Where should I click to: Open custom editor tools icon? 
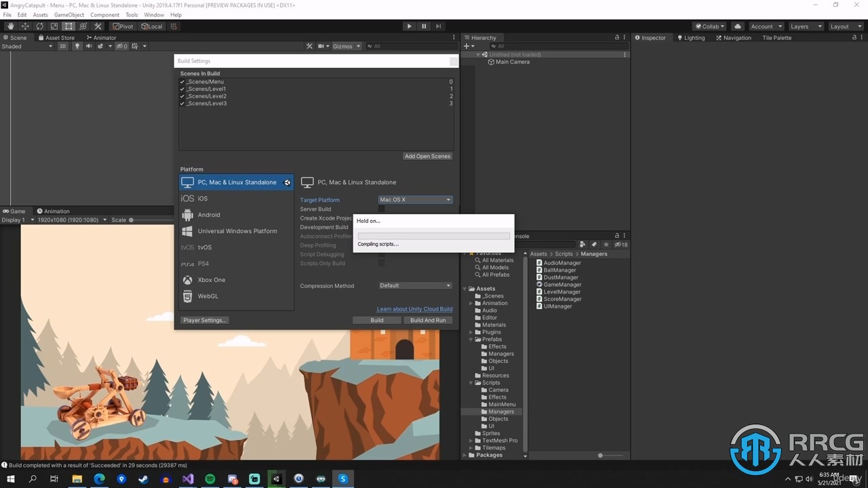98,26
